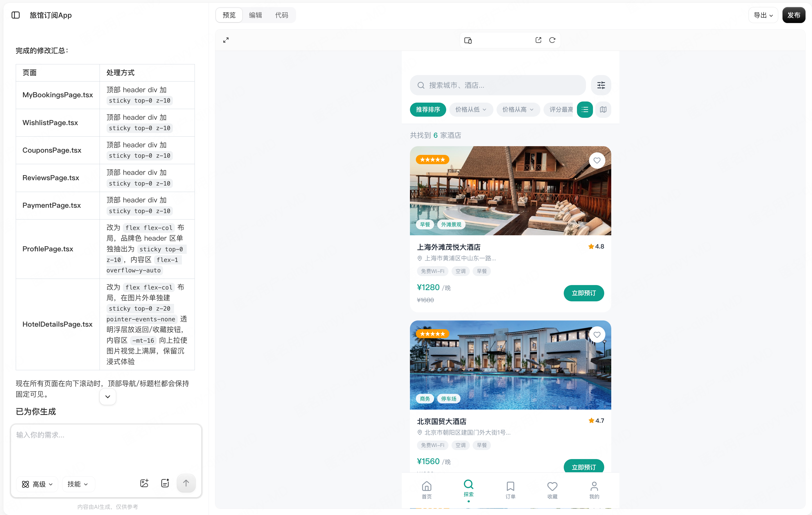The width and height of the screenshot is (812, 515).
Task: Switch to the 预览 tab
Action: point(229,15)
